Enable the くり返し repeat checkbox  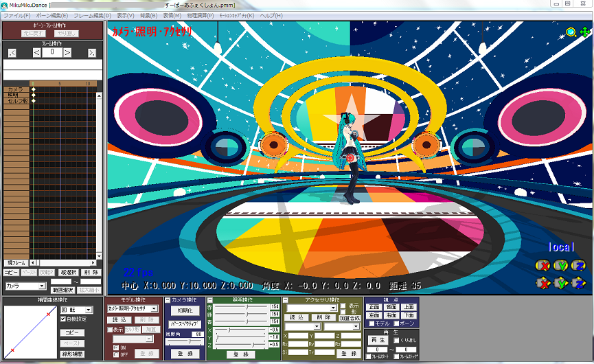click(x=396, y=340)
